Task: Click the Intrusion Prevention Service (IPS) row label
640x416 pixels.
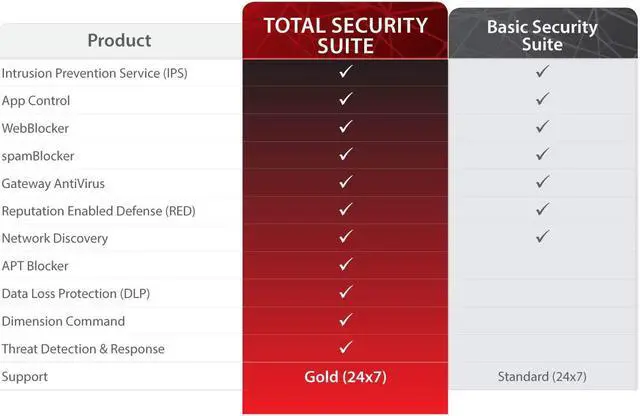Action: [x=94, y=73]
